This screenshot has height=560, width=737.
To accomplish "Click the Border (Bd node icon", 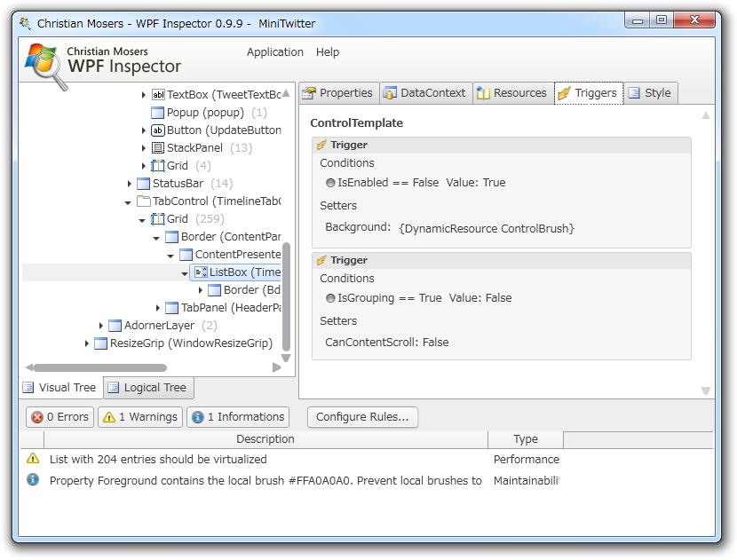I will point(214,290).
